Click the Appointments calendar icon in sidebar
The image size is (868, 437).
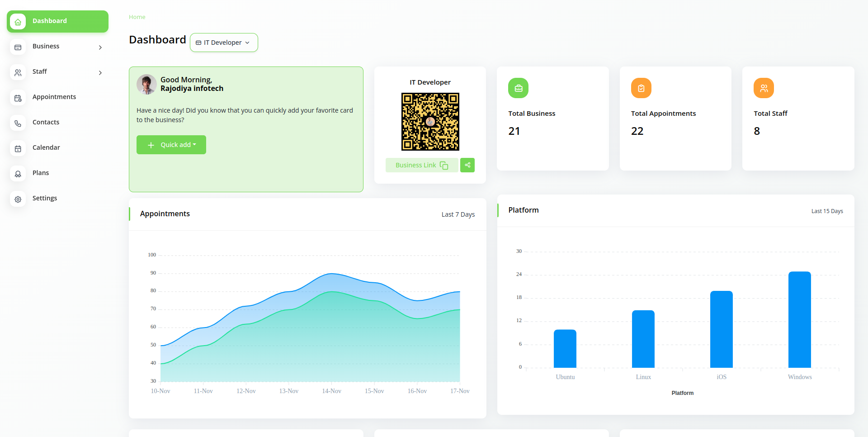18,98
